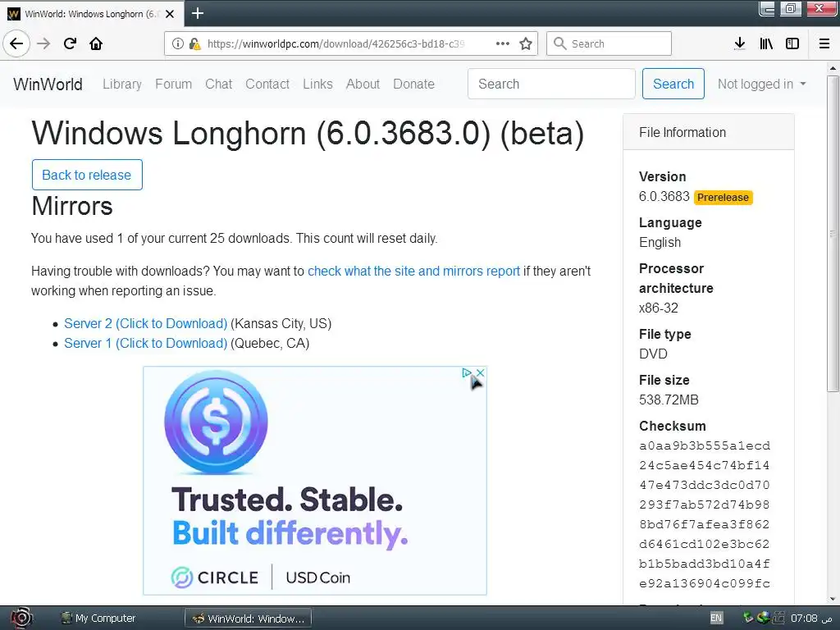Close the Circle advertisement with X icon
Screen dimensions: 840x630
tap(481, 372)
